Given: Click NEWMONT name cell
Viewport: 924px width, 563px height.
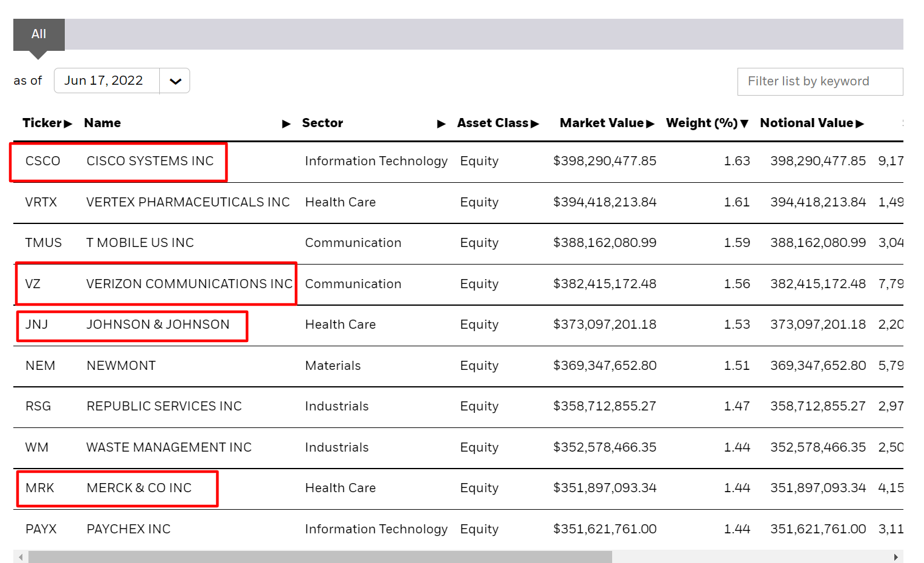Looking at the screenshot, I should pyautogui.click(x=121, y=366).
